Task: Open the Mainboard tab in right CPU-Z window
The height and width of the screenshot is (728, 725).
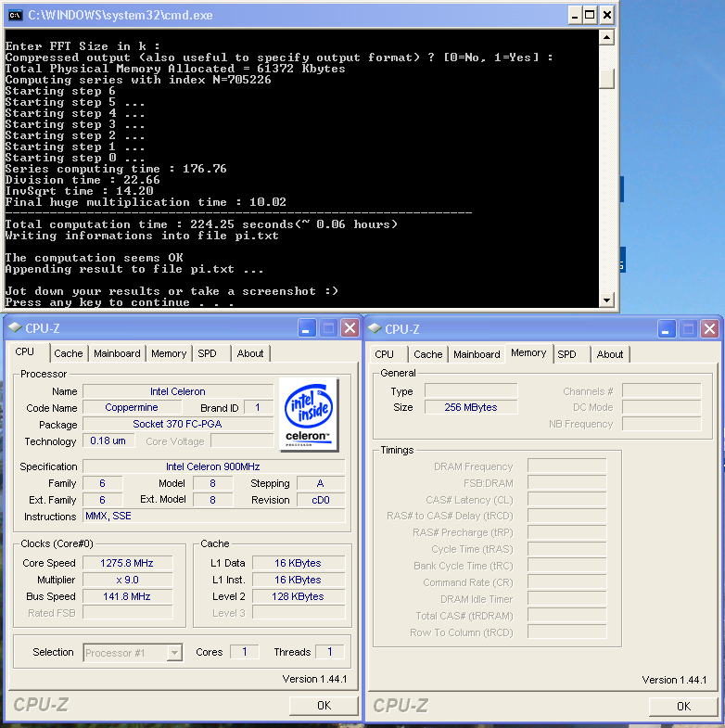Action: click(477, 354)
